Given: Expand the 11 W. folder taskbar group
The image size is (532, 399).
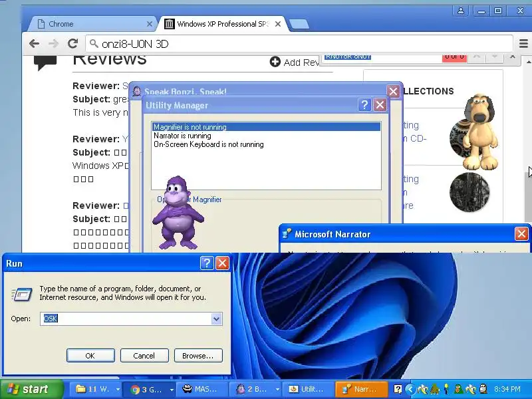Looking at the screenshot, I should [x=118, y=389].
